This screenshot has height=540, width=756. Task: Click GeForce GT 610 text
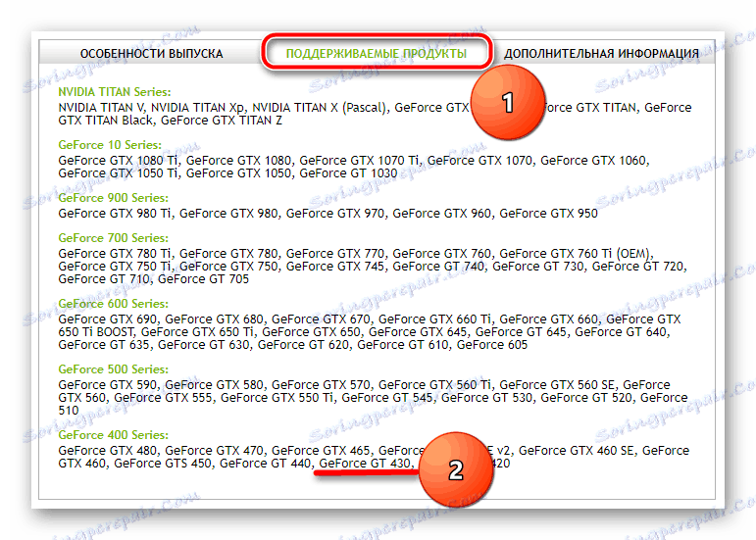tap(402, 345)
